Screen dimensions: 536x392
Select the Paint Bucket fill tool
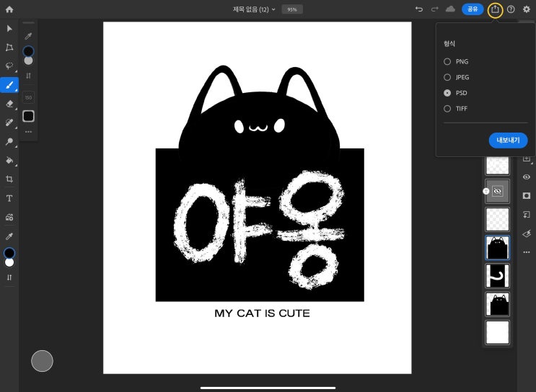coord(9,160)
